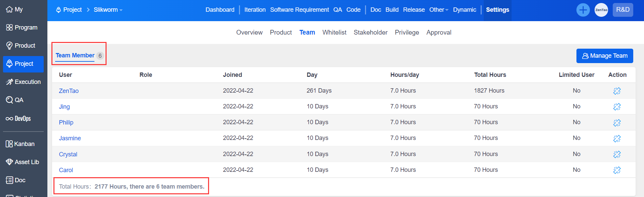Viewport: 644px width, 197px height.
Task: Select Iteration in top navigation
Action: click(x=255, y=10)
